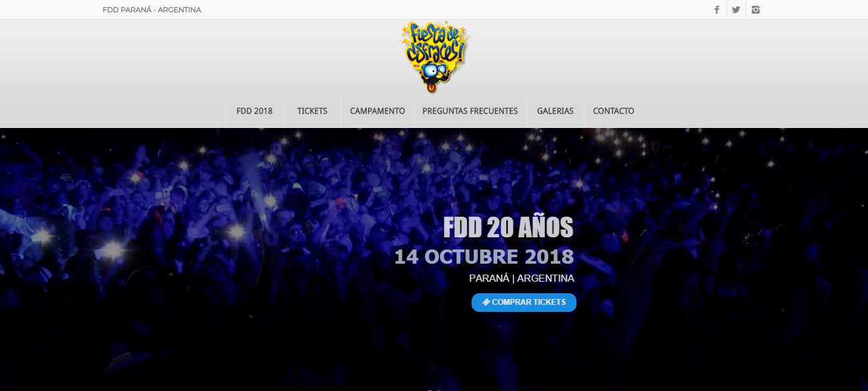Open the FDD 2018 menu item

[254, 111]
